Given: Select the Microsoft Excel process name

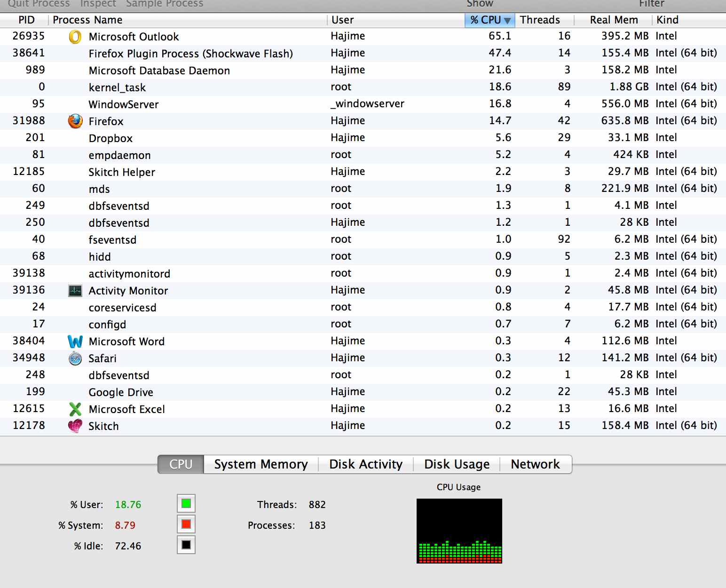Looking at the screenshot, I should pyautogui.click(x=127, y=409).
